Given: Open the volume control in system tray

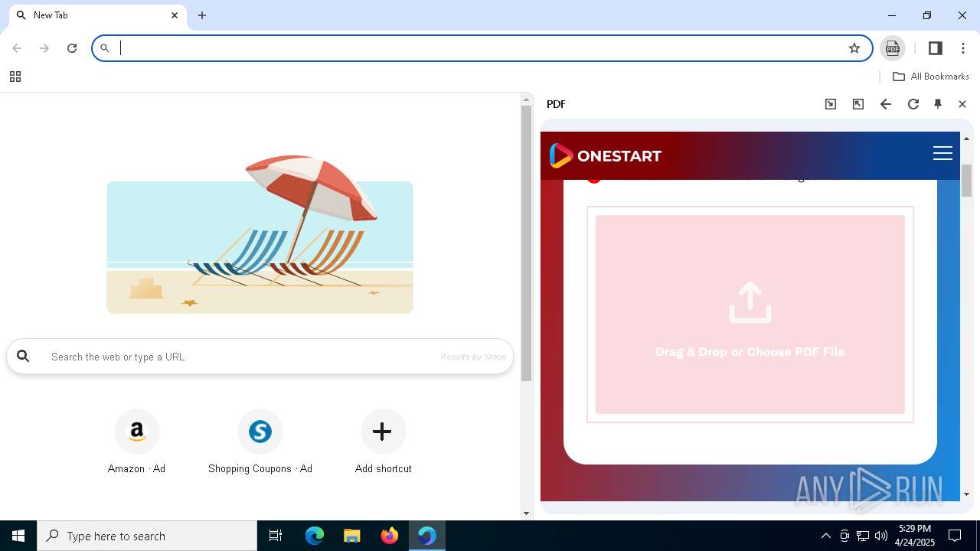Looking at the screenshot, I should [881, 536].
